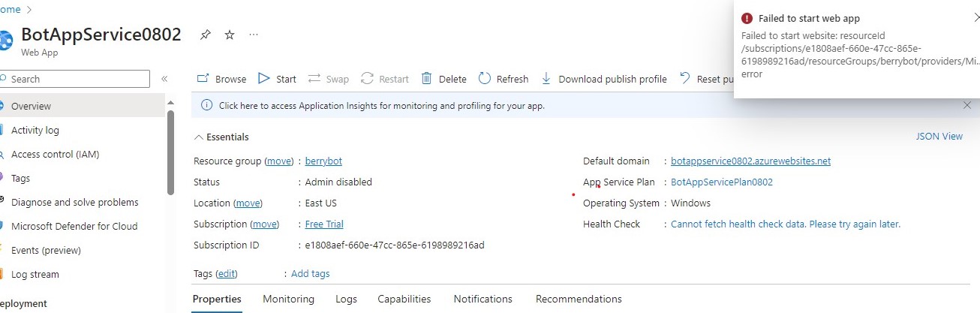Open the more options ellipsis beside title
Viewport: 980px width, 313px height.
tap(254, 35)
